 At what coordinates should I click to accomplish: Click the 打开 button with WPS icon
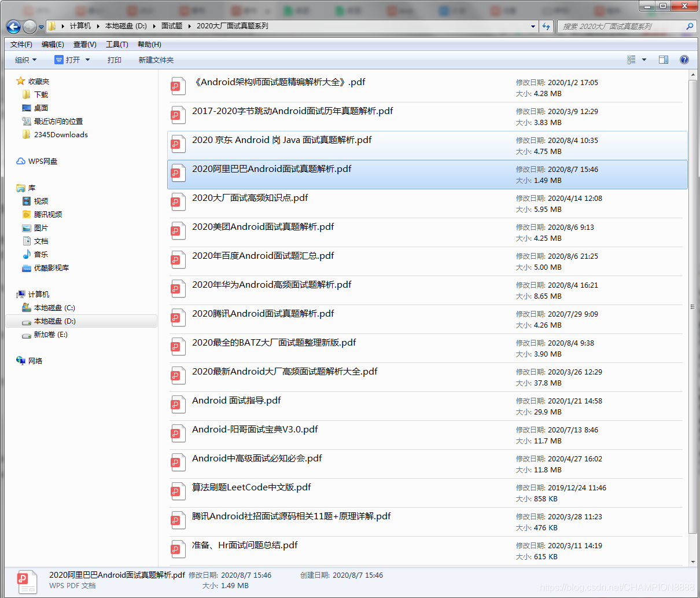tap(67, 60)
